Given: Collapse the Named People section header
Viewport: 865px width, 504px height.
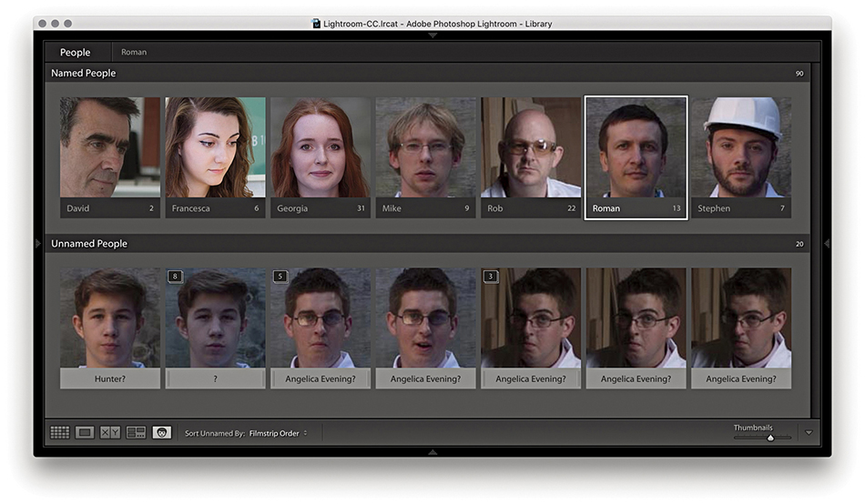Looking at the screenshot, I should 84,73.
